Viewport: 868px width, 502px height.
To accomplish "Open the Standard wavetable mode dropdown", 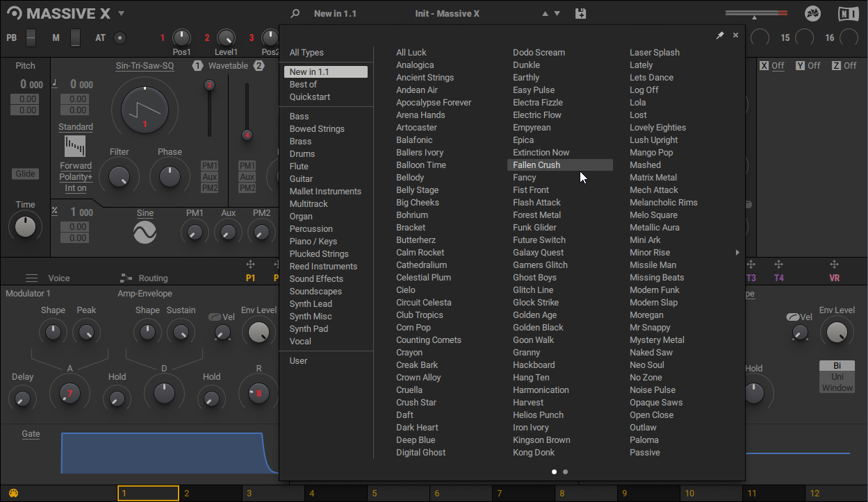I will pyautogui.click(x=76, y=127).
